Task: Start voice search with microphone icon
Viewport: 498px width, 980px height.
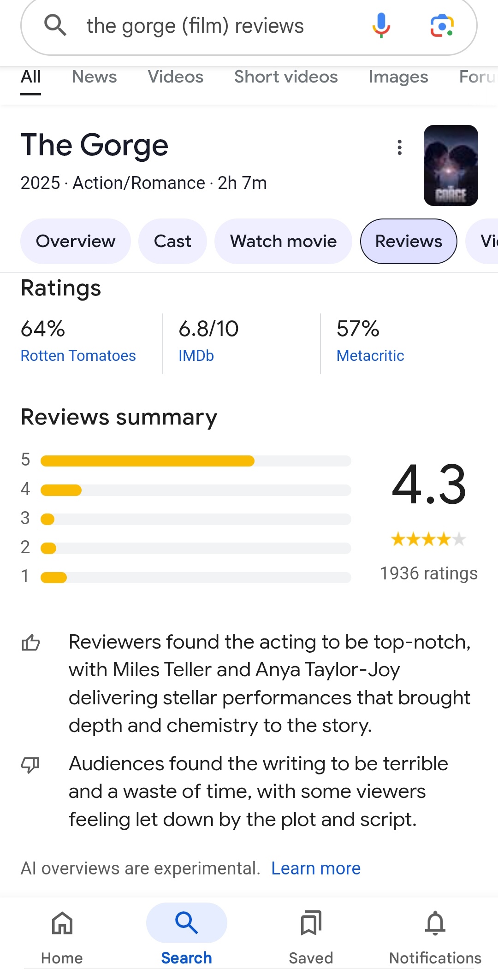Action: click(381, 25)
